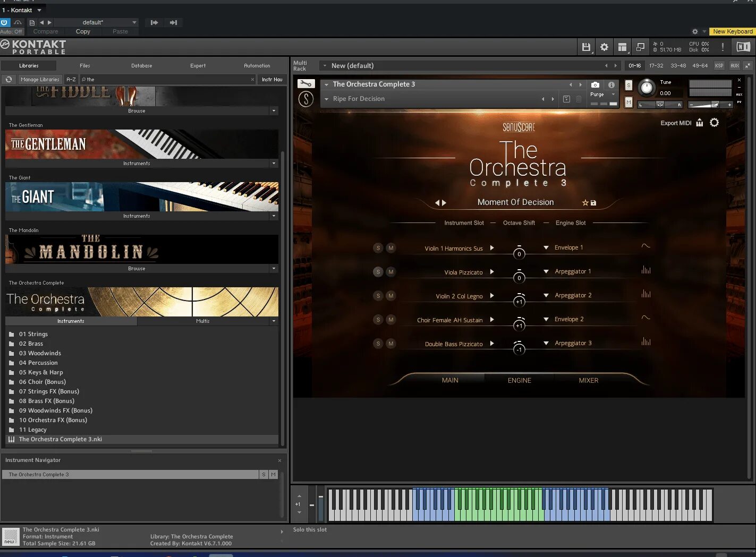Click the New Keyboard button
The width and height of the screenshot is (756, 557).
pyautogui.click(x=733, y=31)
